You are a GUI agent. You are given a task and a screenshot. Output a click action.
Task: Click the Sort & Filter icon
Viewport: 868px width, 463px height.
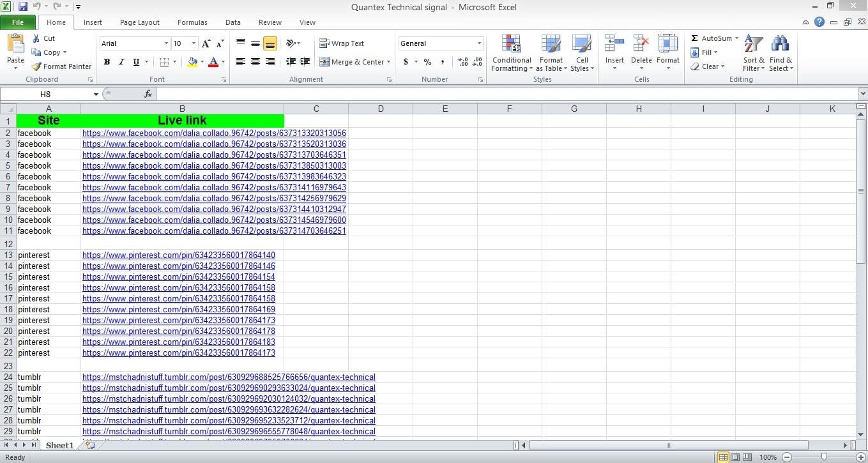[x=754, y=45]
